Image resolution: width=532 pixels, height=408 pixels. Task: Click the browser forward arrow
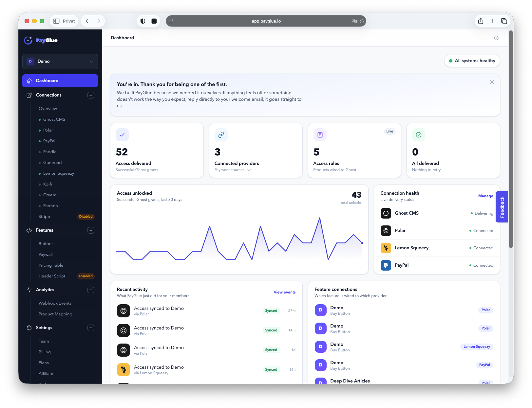(98, 21)
